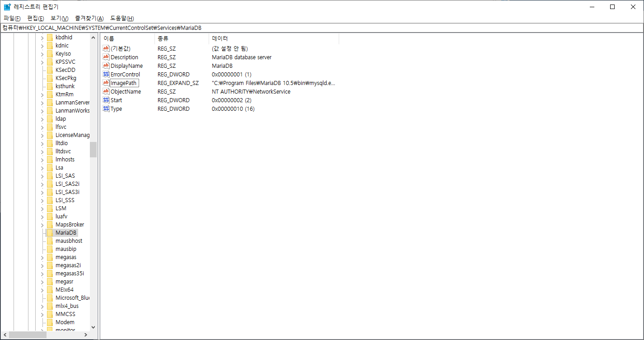The width and height of the screenshot is (644, 340).
Task: Click the folder icon of MMCSS key
Action: [50, 314]
